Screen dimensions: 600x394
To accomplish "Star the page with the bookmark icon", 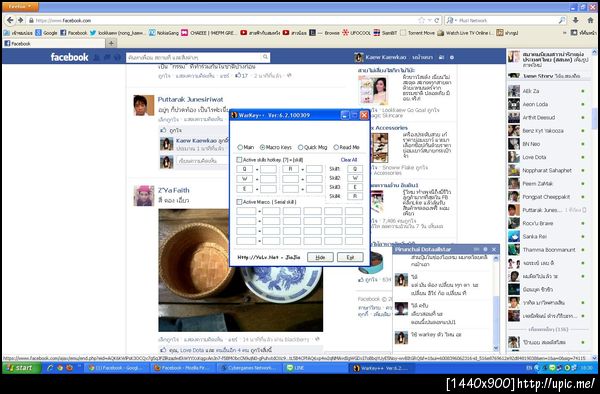I will click(x=422, y=20).
